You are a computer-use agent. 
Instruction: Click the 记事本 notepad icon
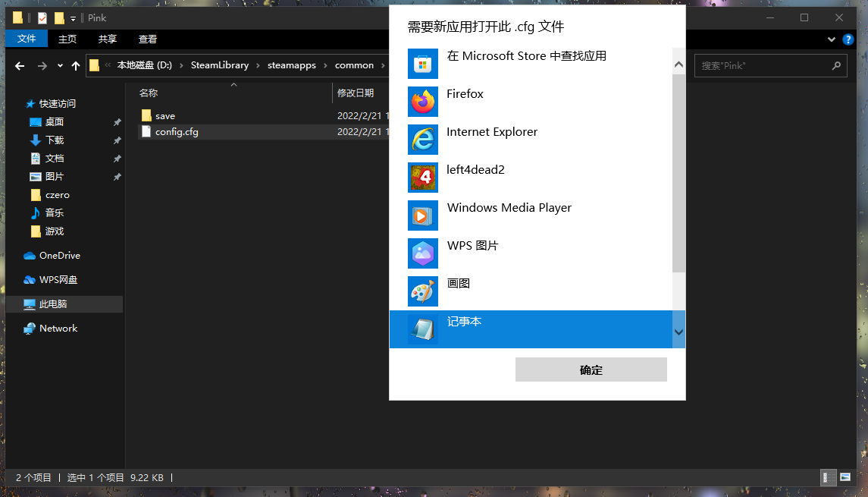coord(423,329)
